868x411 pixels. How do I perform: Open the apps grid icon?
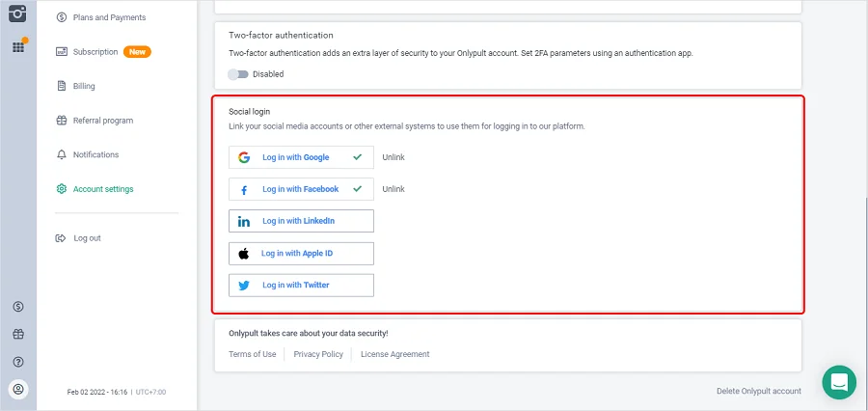pos(18,46)
